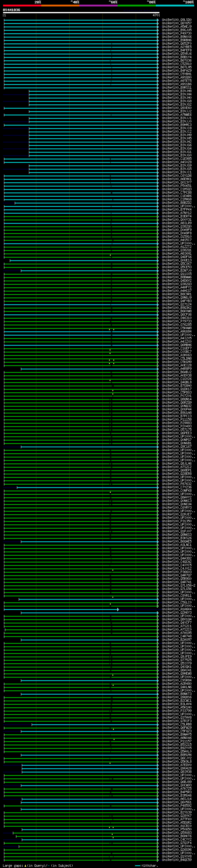Click the red 20% identity legend segment

click(x=22, y=6)
